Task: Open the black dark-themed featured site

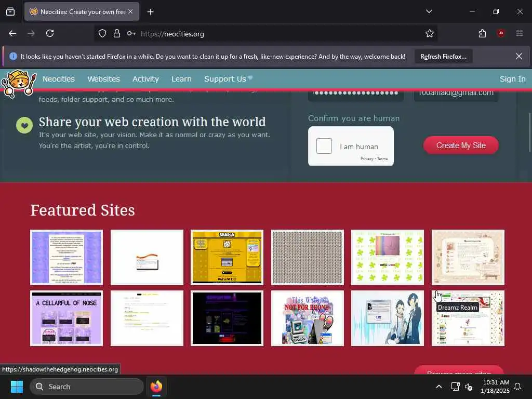Action: click(227, 318)
